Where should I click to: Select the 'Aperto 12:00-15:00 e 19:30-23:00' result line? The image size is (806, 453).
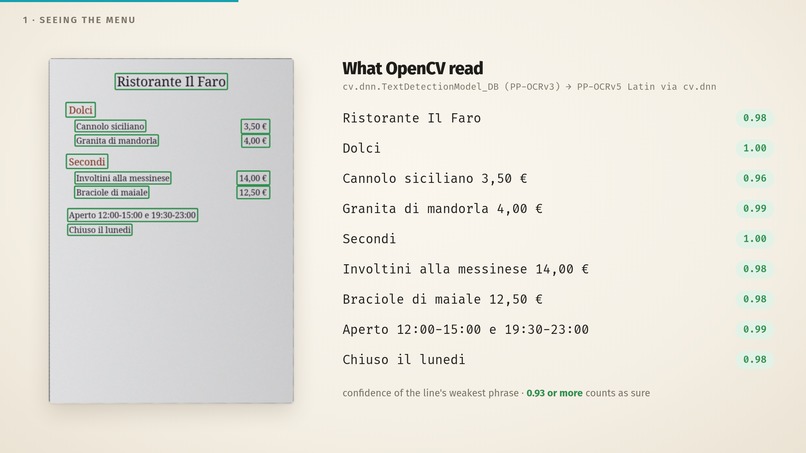point(466,329)
